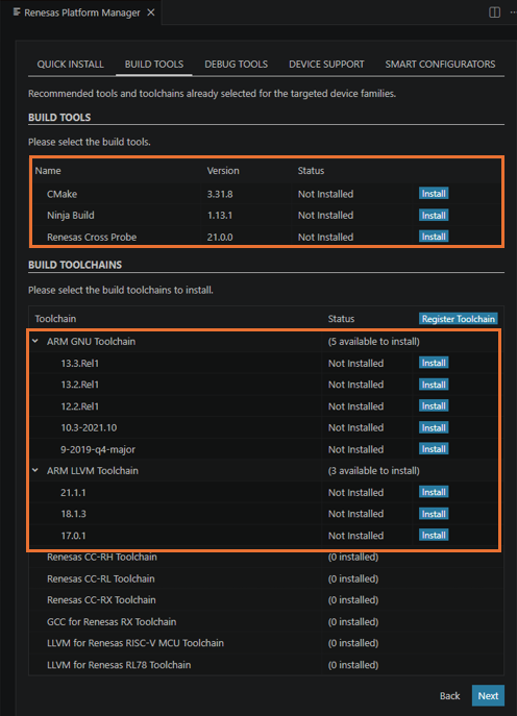This screenshot has width=517, height=716.
Task: Click the 13.3.Rel1 version text
Action: tap(80, 363)
